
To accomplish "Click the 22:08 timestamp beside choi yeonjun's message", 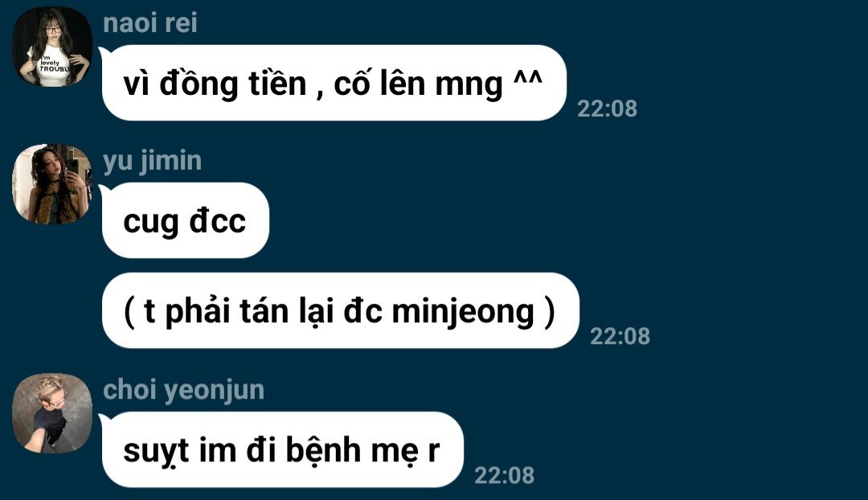I will pyautogui.click(x=504, y=475).
